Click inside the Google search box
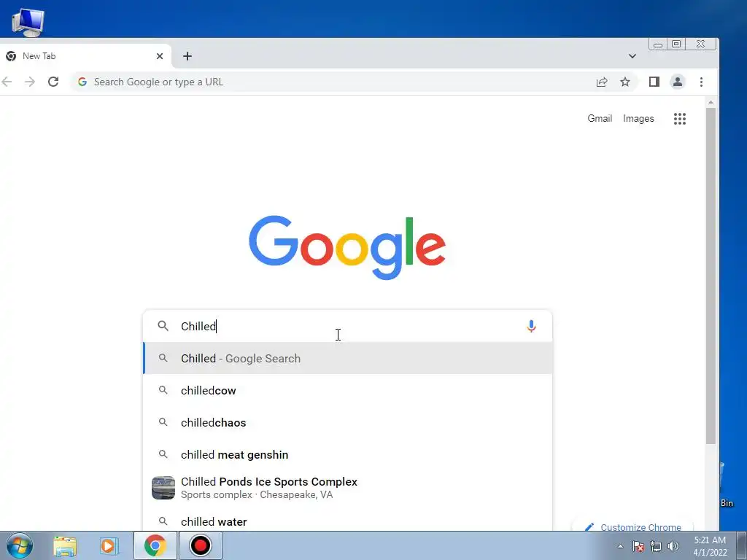This screenshot has width=747, height=560. [348, 326]
